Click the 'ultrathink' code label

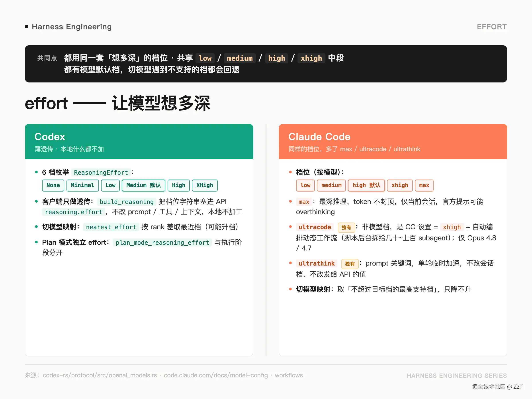[x=317, y=263]
